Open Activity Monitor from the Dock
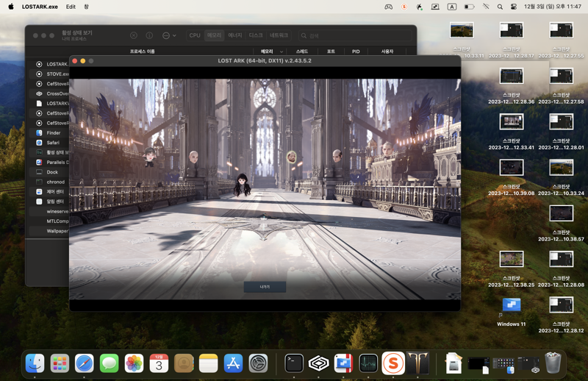The width and height of the screenshot is (588, 381). (x=368, y=363)
